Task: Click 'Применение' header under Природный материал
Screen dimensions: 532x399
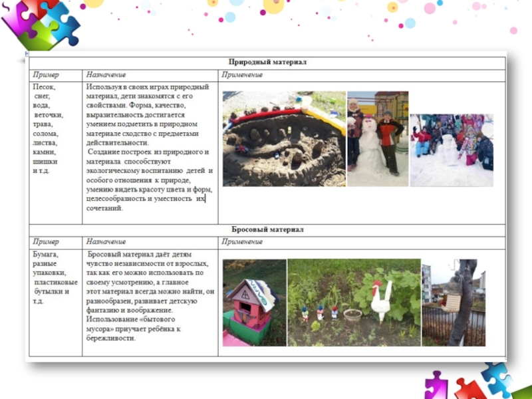Action: point(243,74)
